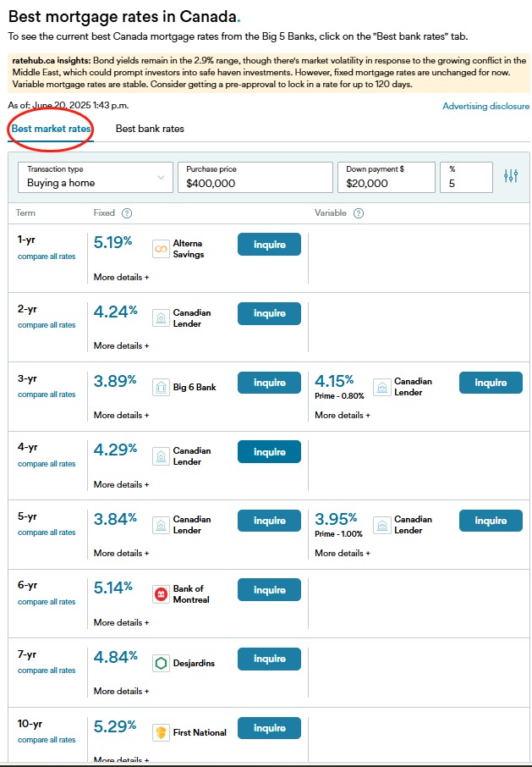Click the Down payment $ field
532x767 pixels.
click(386, 177)
